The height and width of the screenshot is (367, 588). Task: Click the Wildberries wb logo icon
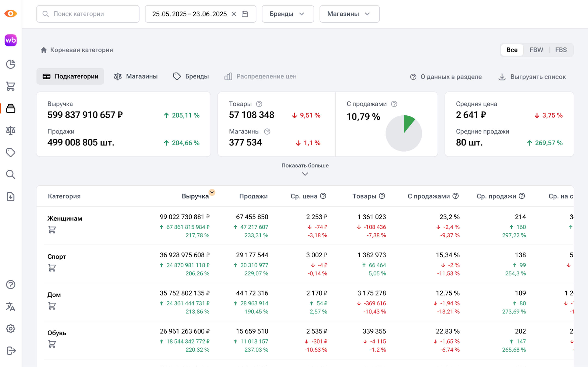pyautogui.click(x=10, y=40)
